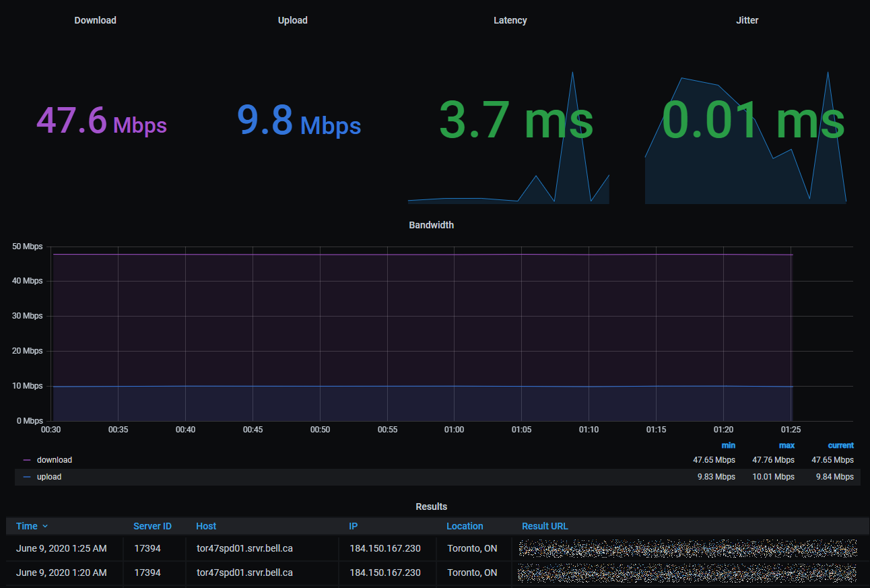Open the Bandwidth panel title menu

coord(431,225)
